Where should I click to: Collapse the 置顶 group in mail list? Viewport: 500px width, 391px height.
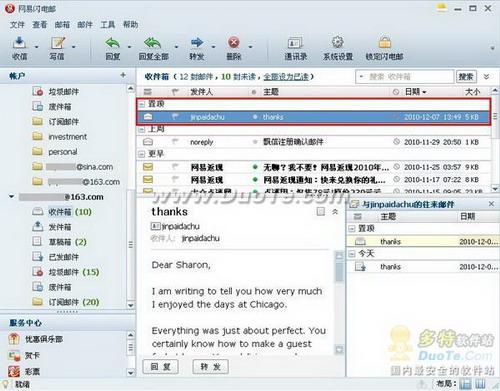point(142,104)
